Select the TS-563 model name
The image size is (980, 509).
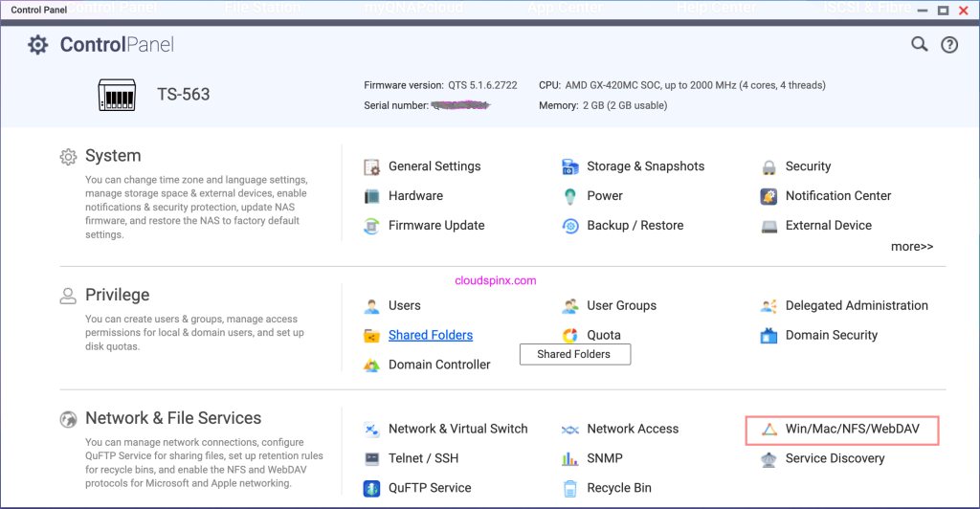(183, 95)
